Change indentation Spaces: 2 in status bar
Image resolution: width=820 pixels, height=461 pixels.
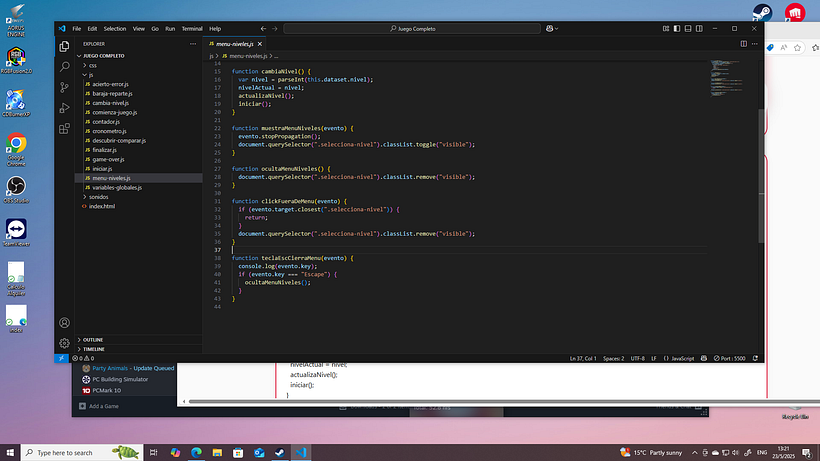pos(613,359)
